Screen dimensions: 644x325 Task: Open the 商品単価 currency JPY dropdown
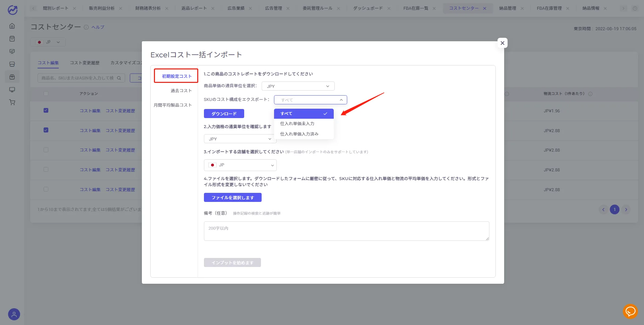298,86
